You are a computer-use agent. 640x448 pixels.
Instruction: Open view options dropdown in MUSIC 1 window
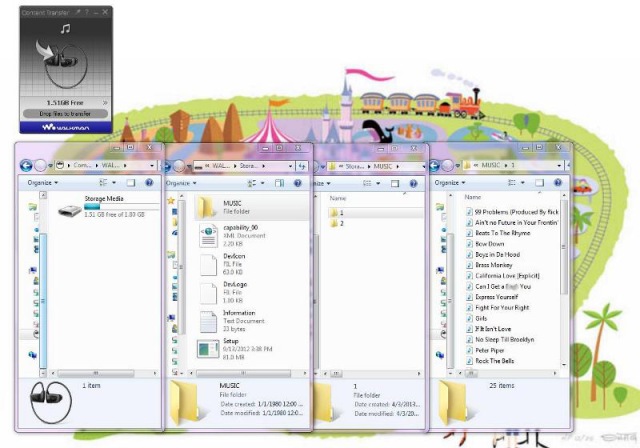click(x=522, y=182)
